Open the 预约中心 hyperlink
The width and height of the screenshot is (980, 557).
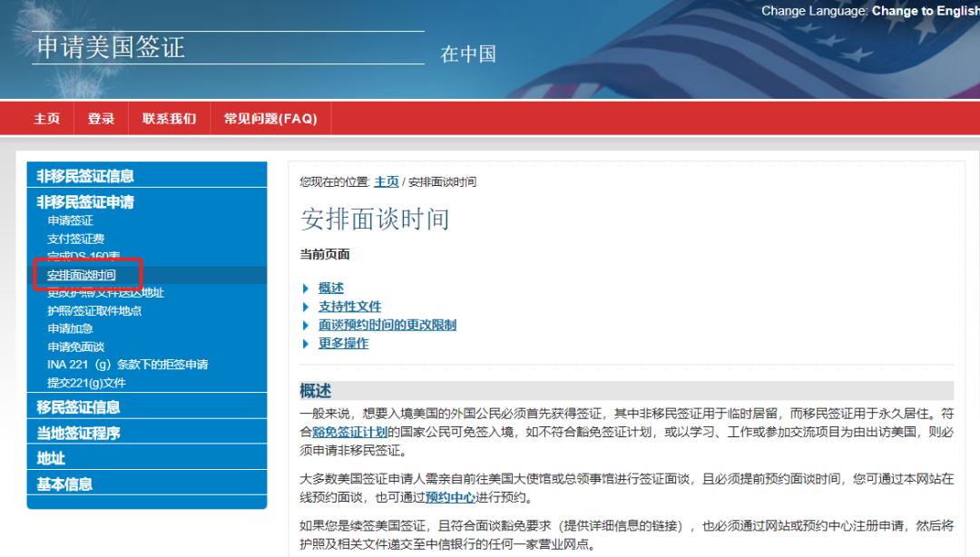[x=451, y=498]
